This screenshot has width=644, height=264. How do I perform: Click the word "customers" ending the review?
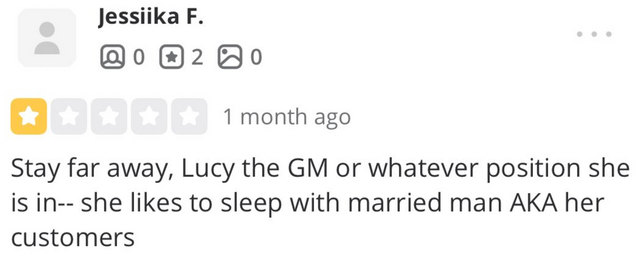pos(73,236)
